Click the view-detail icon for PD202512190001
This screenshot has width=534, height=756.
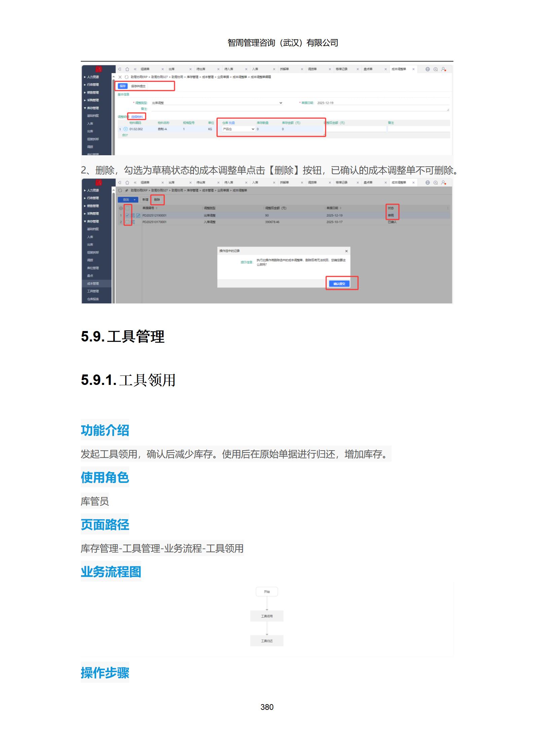point(133,216)
